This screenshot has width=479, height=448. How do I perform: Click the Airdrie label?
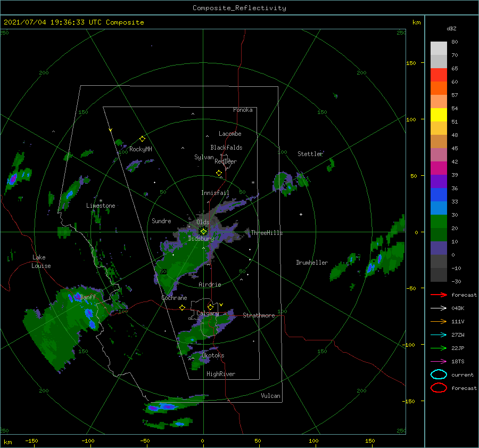(x=210, y=284)
